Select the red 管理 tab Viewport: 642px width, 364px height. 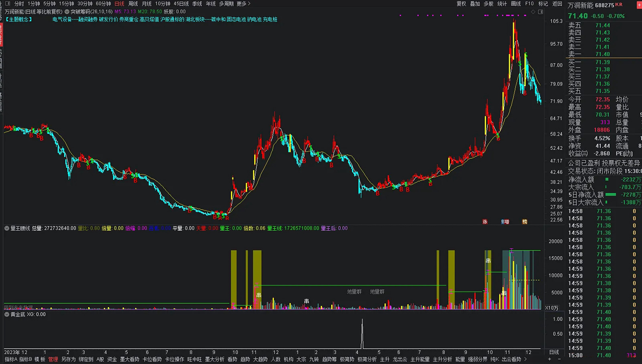pyautogui.click(x=53, y=360)
